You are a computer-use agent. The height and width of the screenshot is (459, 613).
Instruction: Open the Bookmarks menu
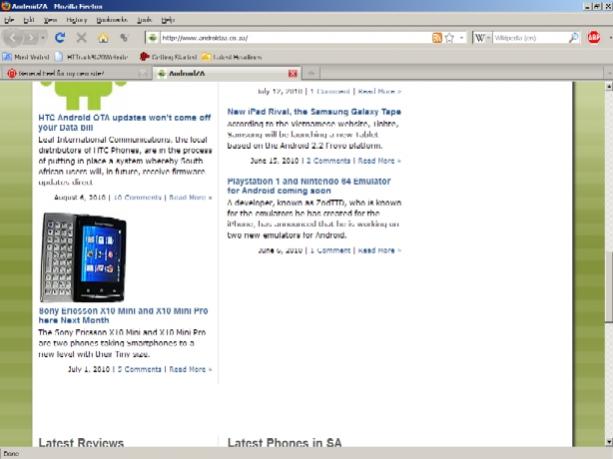click(112, 20)
